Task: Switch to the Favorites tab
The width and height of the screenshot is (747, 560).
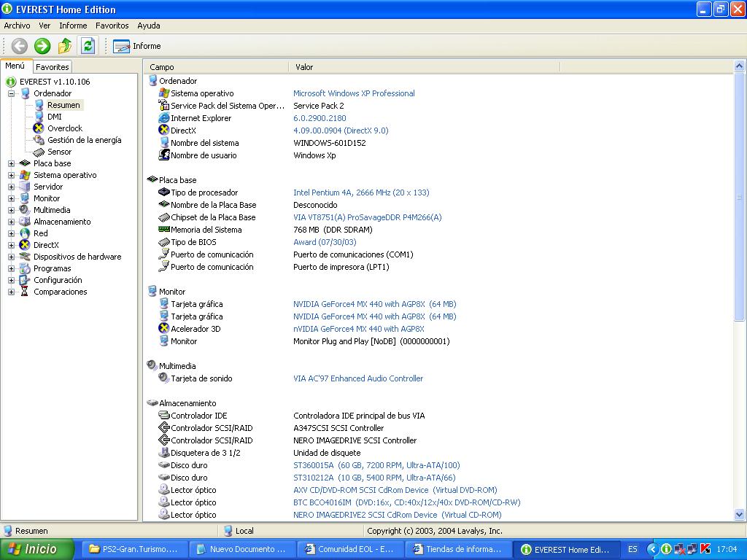Action: pyautogui.click(x=53, y=67)
